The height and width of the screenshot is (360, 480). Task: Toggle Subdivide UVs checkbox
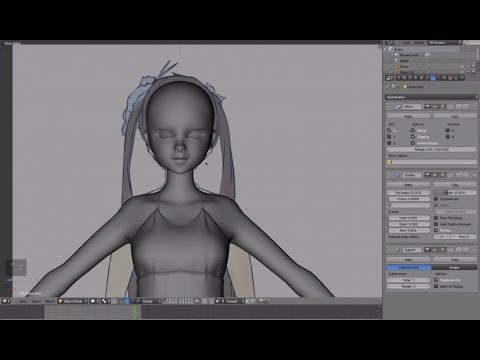(436, 280)
